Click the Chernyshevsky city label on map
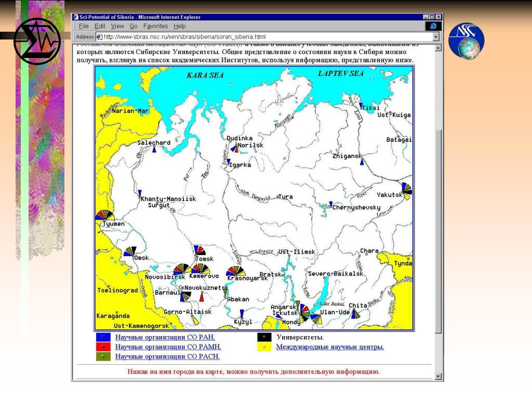Viewport: 532px width, 399px height. pos(356,207)
